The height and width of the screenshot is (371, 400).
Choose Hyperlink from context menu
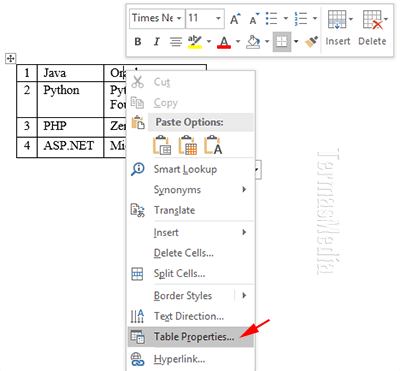pyautogui.click(x=191, y=359)
